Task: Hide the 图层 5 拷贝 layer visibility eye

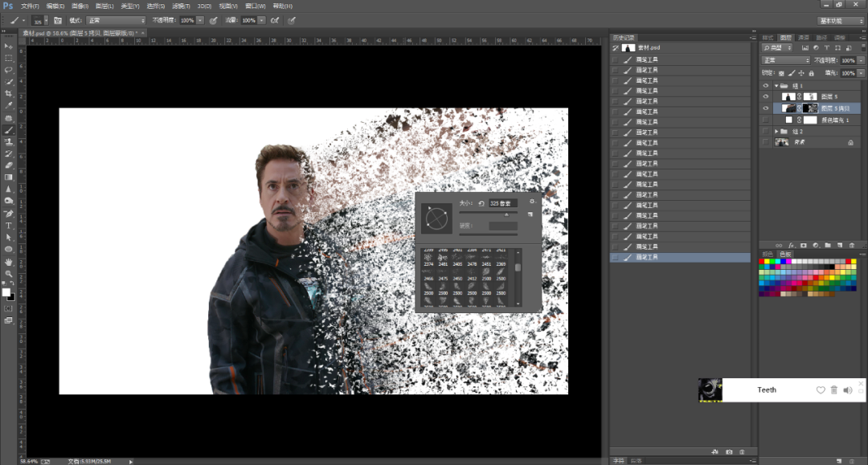Action: 766,108
